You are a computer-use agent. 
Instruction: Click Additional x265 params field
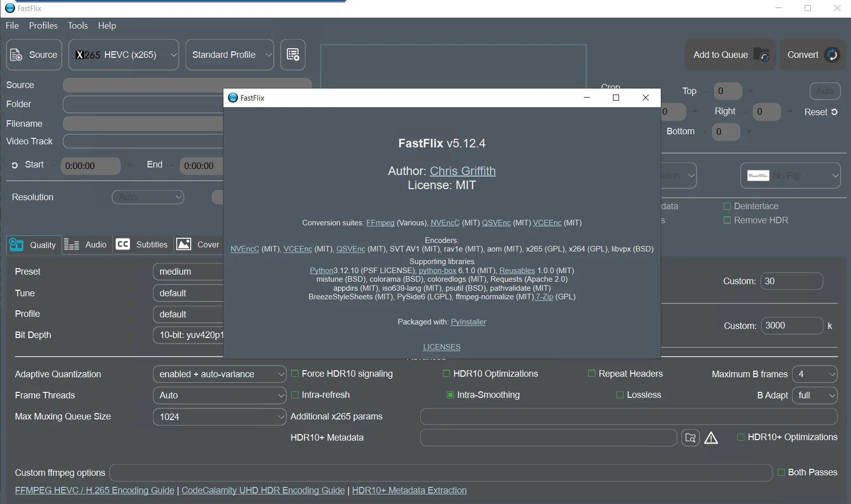pos(629,416)
